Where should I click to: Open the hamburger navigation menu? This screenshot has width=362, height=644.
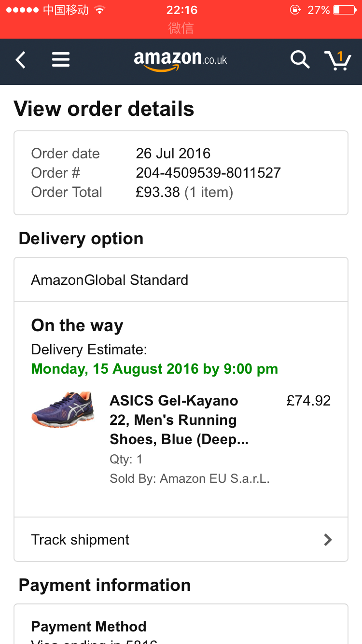pos(61,60)
